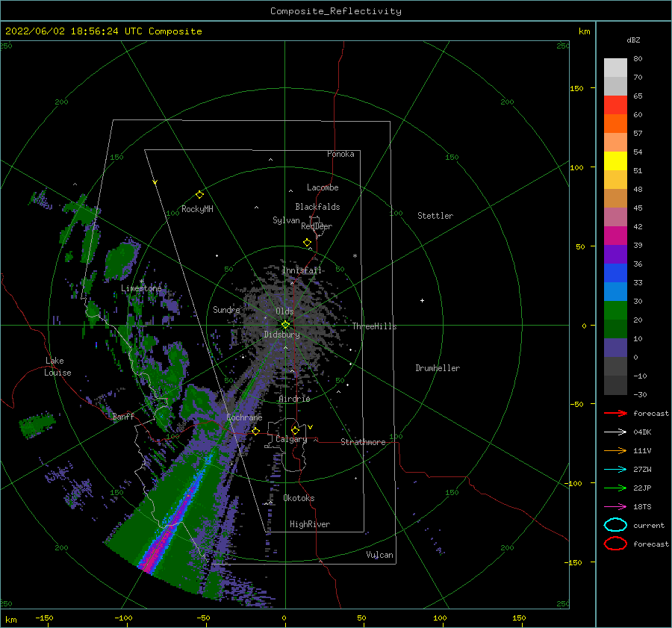Click the Vulcan town label
Screen dimensions: 672x628
[x=379, y=555]
